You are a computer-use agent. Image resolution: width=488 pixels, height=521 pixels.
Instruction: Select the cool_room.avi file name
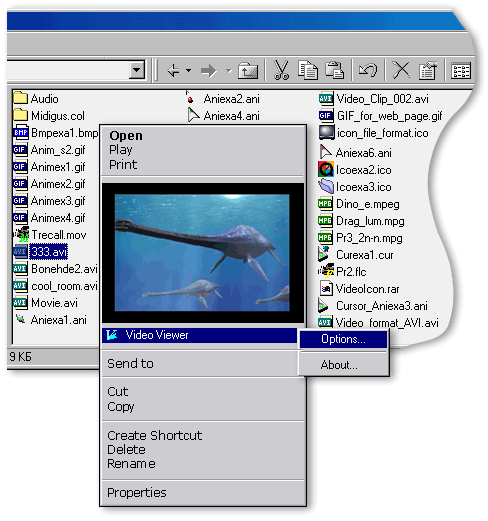click(64, 286)
